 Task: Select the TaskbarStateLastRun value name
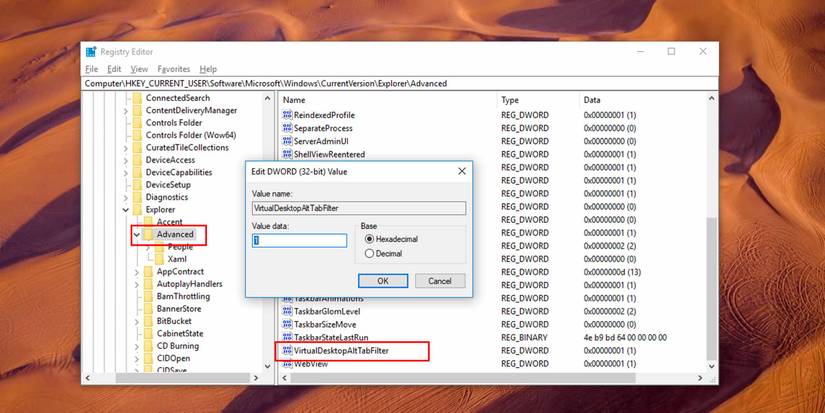[x=331, y=337]
